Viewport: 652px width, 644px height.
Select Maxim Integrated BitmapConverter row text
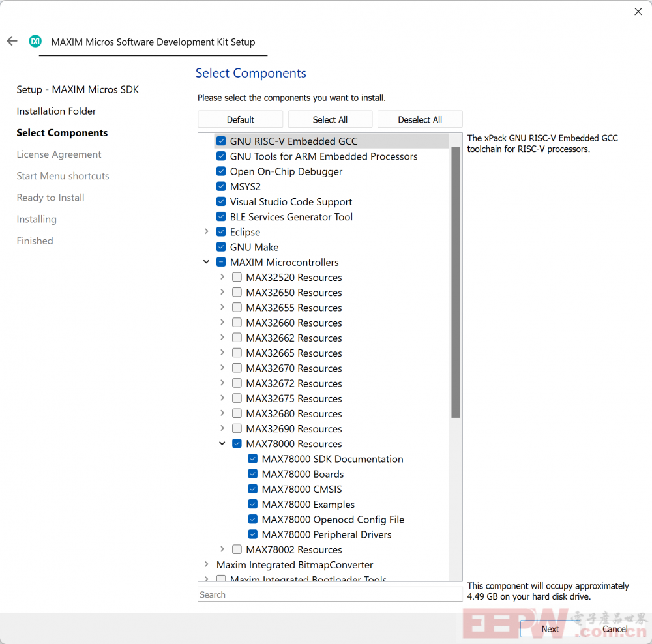click(295, 564)
